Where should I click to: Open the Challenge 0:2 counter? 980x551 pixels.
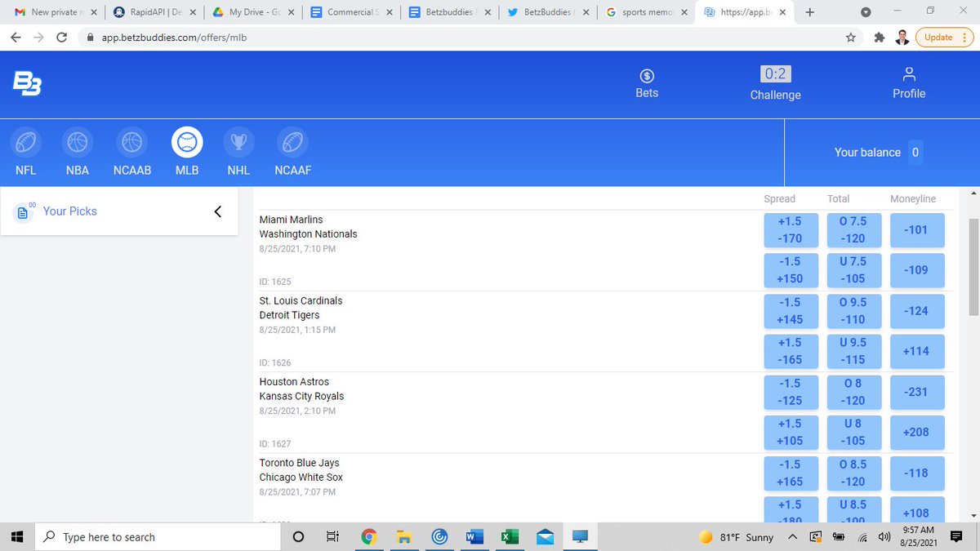(775, 74)
